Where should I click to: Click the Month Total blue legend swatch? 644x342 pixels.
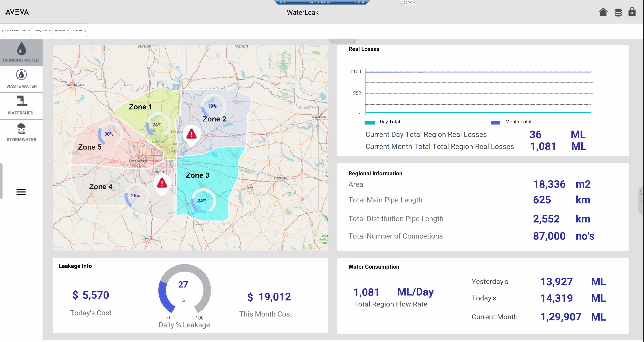point(495,122)
